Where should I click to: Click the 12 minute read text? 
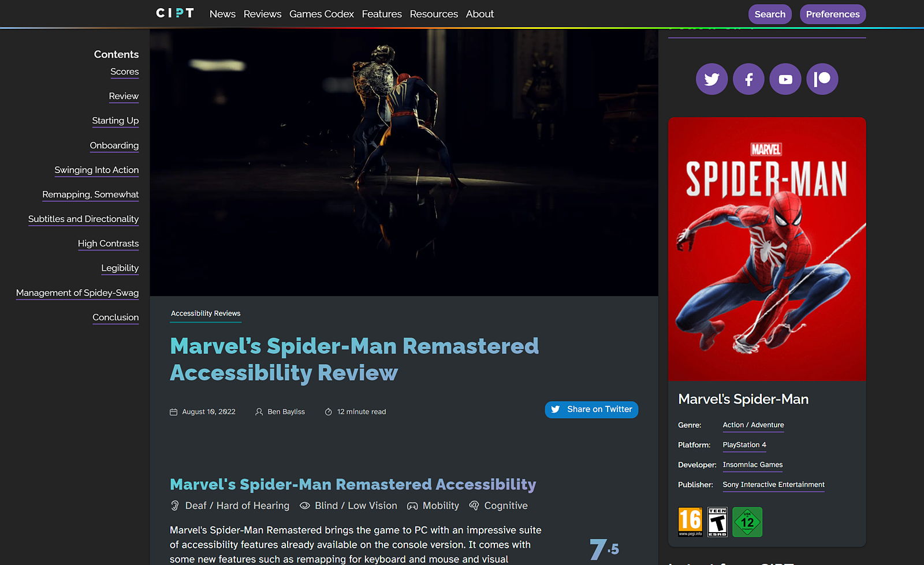tap(362, 412)
